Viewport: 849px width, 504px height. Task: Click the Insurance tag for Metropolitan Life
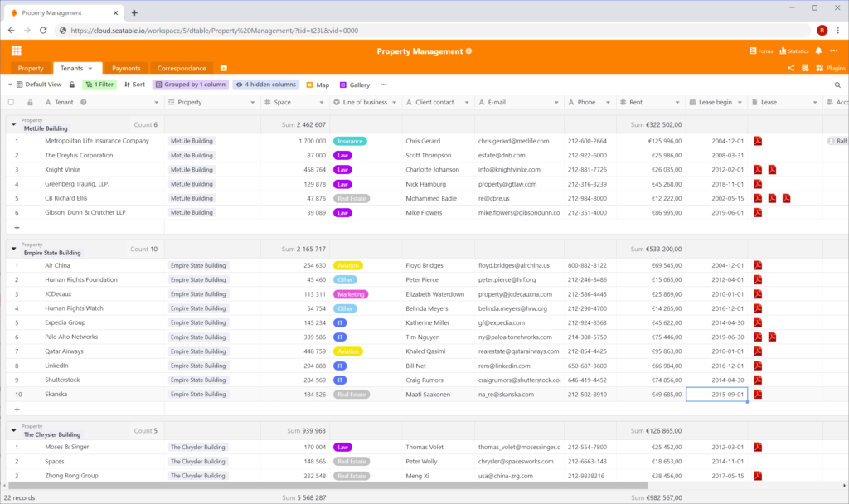tap(350, 141)
